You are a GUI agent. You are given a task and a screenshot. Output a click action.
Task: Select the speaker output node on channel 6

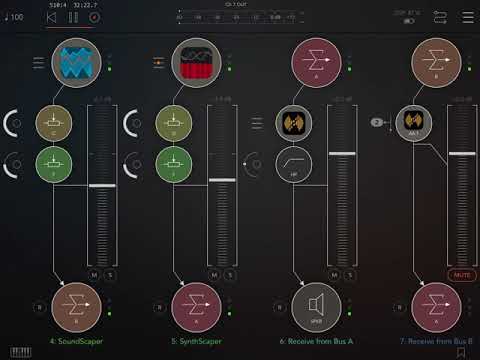click(316, 307)
